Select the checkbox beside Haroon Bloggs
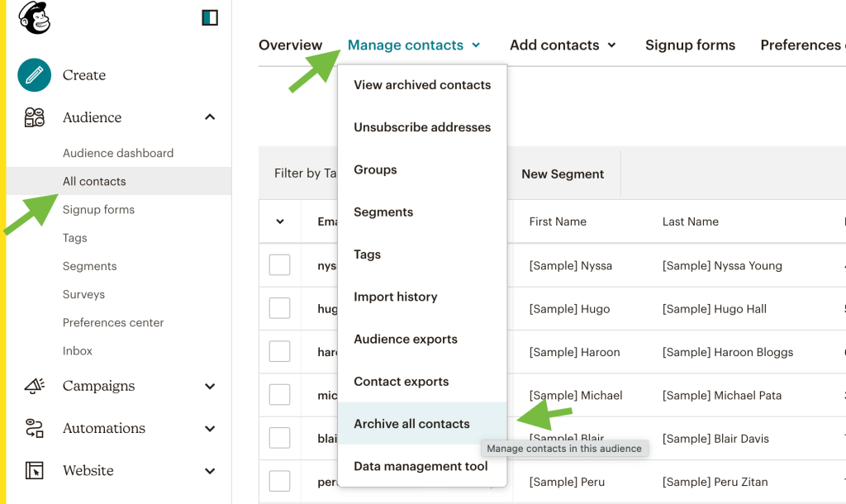Screen dimensions: 846x504 [x=279, y=352]
